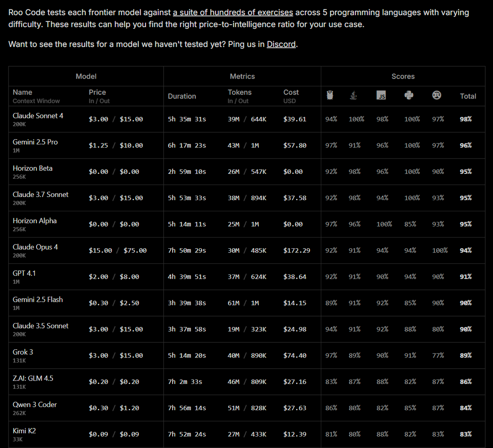The height and width of the screenshot is (448, 493).
Task: Click the $12.39 cost value
Action: (x=295, y=434)
